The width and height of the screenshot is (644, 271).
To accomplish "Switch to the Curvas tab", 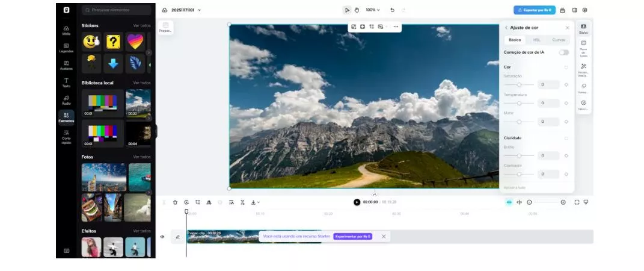I will 559,40.
